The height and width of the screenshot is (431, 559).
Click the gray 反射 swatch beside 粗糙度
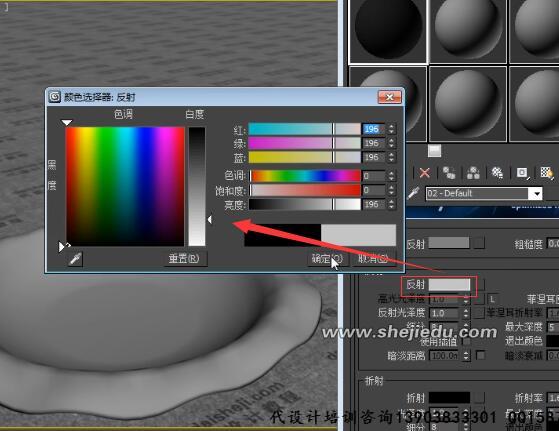[449, 243]
